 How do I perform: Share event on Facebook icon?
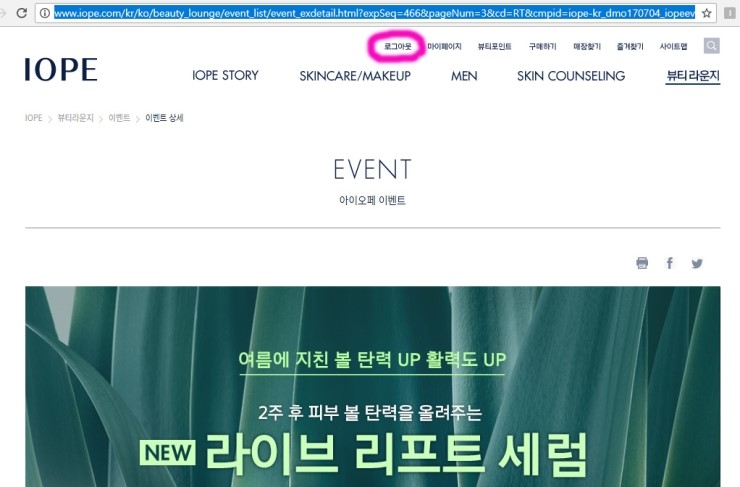point(669,263)
